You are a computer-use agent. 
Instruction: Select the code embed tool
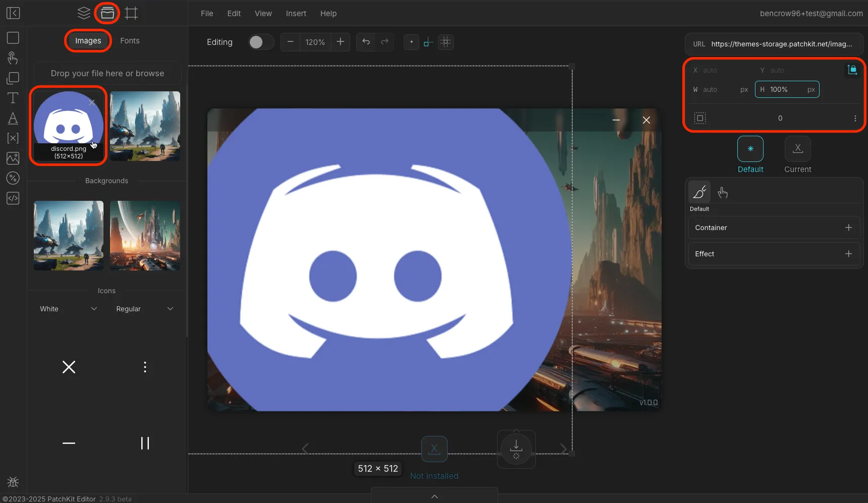coord(13,198)
